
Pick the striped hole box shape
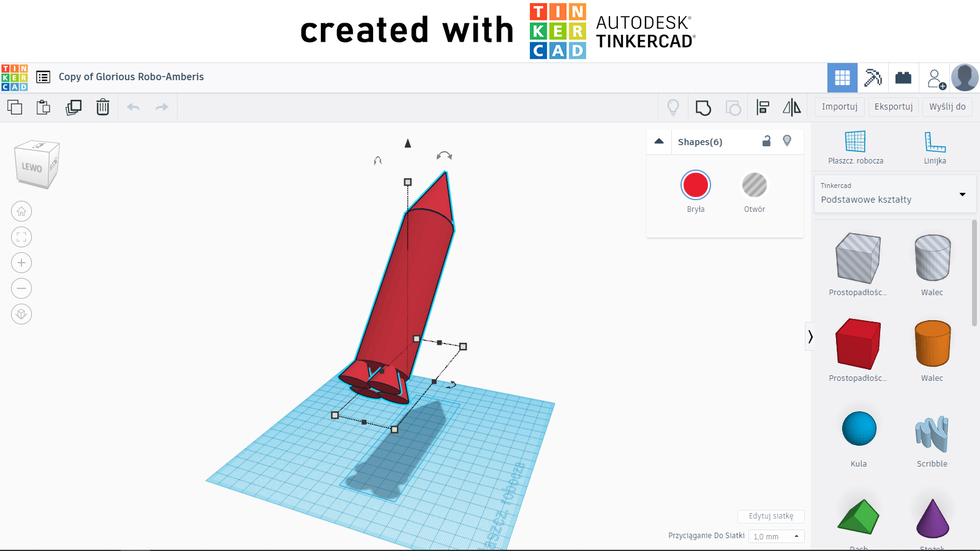click(x=858, y=258)
